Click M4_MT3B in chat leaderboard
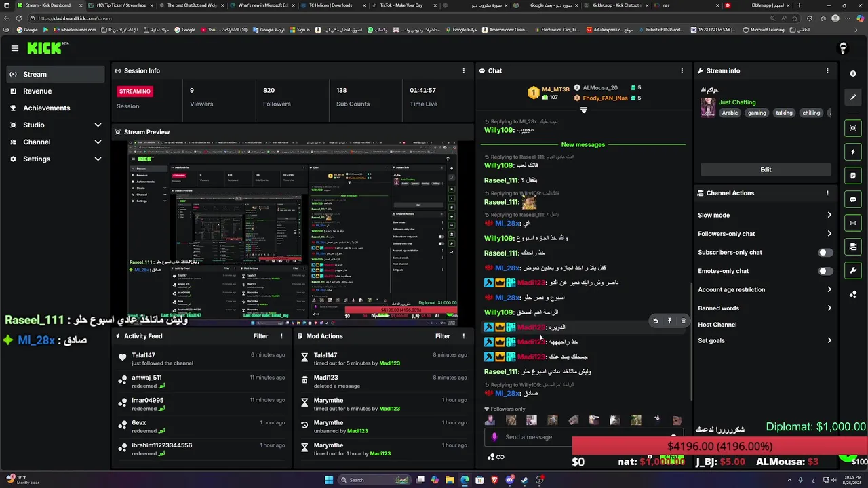This screenshot has width=868, height=488. tap(556, 89)
